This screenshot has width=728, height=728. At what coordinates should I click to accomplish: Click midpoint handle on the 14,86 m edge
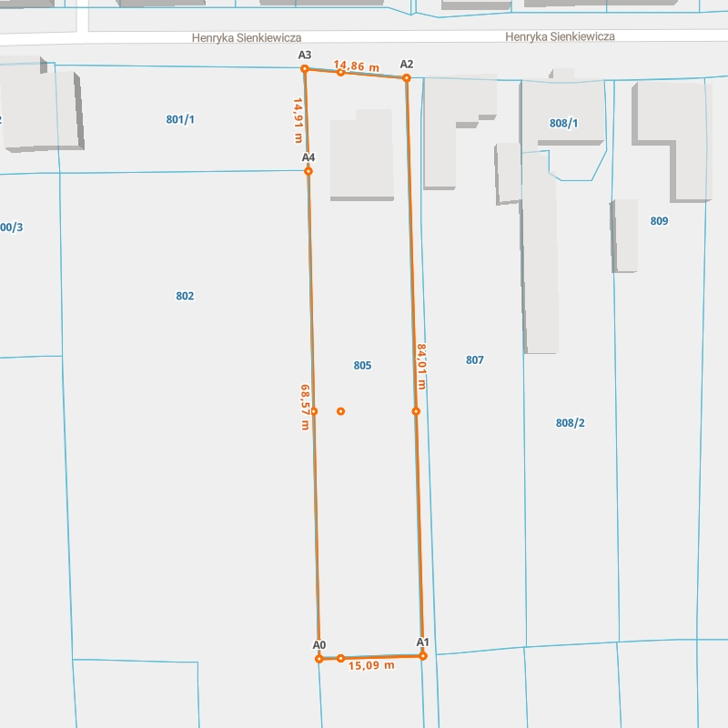340,72
